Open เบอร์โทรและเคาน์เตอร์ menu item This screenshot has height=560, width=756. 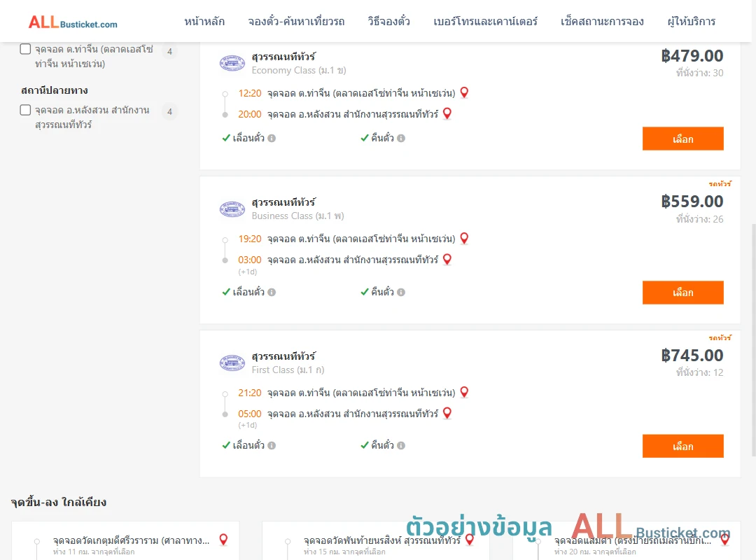coord(486,22)
